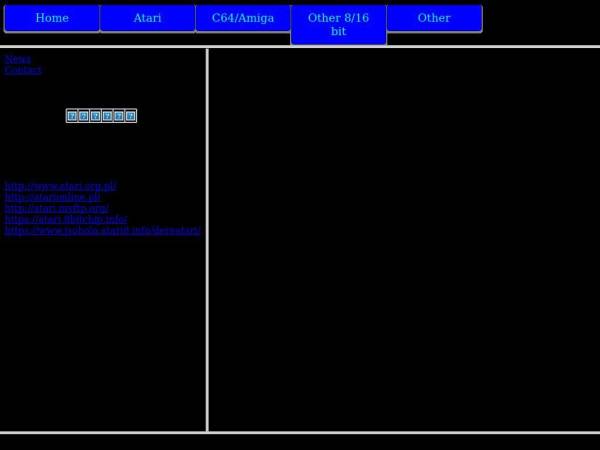This screenshot has height=450, width=600.
Task: Open the News link in the sidebar
Action: pos(18,59)
